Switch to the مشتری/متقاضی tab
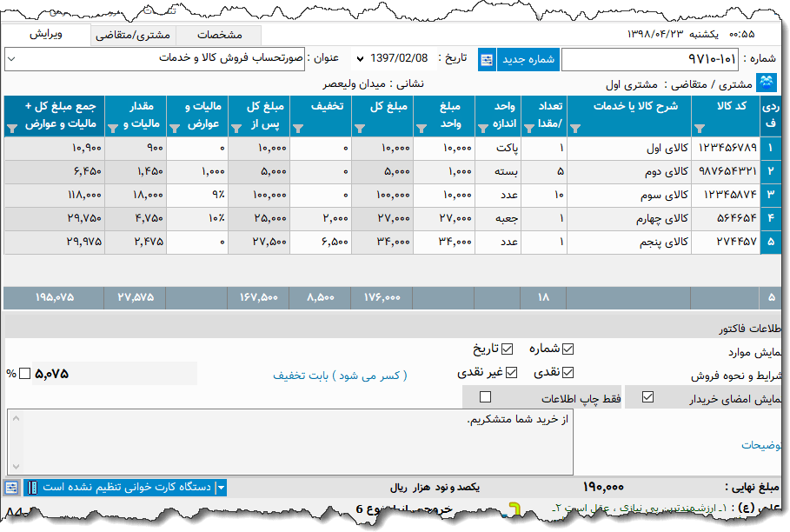This screenshot has height=532, width=790. (133, 36)
